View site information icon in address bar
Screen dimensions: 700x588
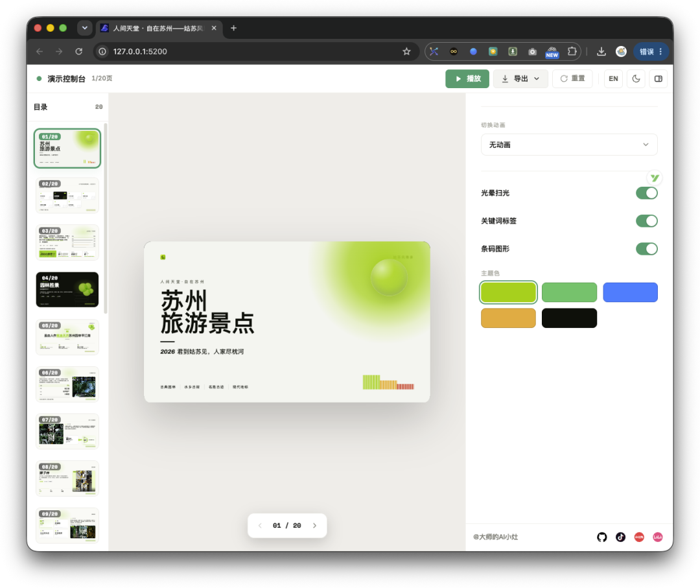click(102, 51)
